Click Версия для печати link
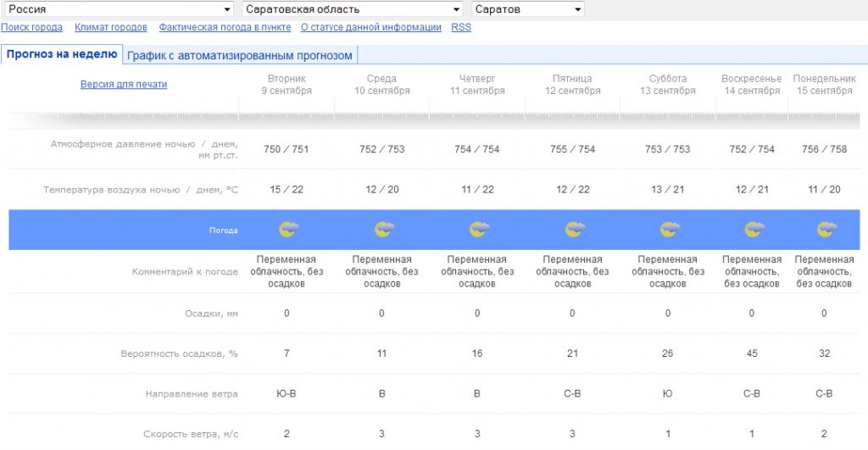The height and width of the screenshot is (450, 868). tap(124, 85)
